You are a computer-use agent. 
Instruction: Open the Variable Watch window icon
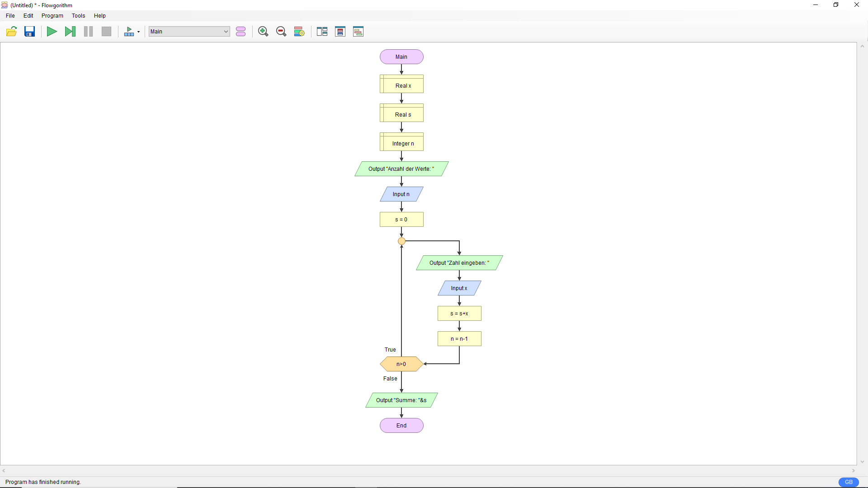(x=340, y=32)
